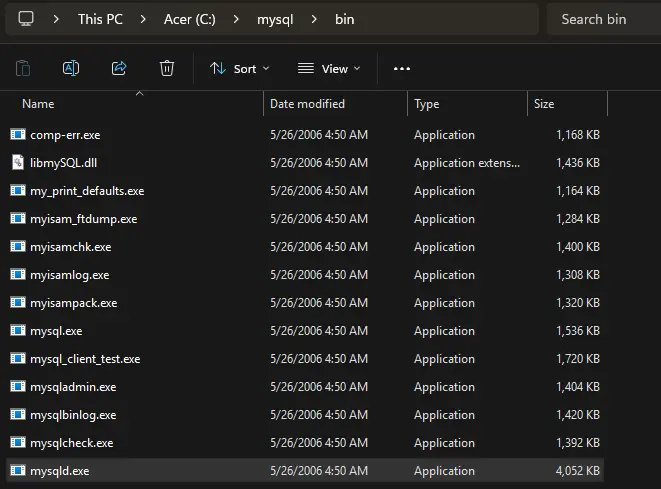Sort by Date modified column header
661x489 pixels.
click(x=307, y=104)
